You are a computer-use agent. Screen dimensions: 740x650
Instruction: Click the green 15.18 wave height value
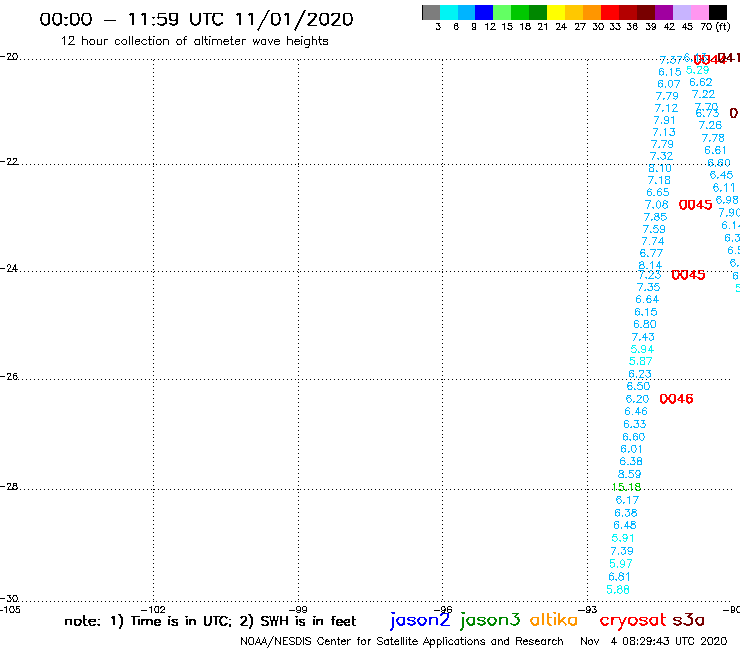(626, 487)
